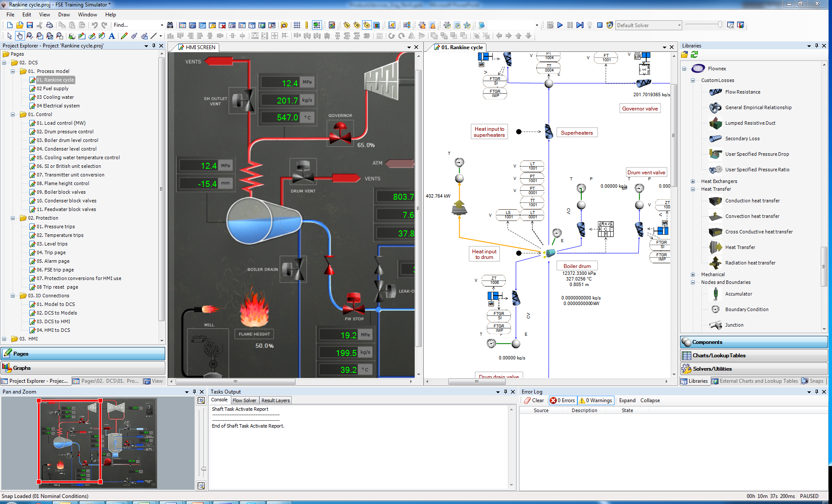Collapse the 02. Protection tree folder
832x504 pixels.
pyautogui.click(x=13, y=218)
